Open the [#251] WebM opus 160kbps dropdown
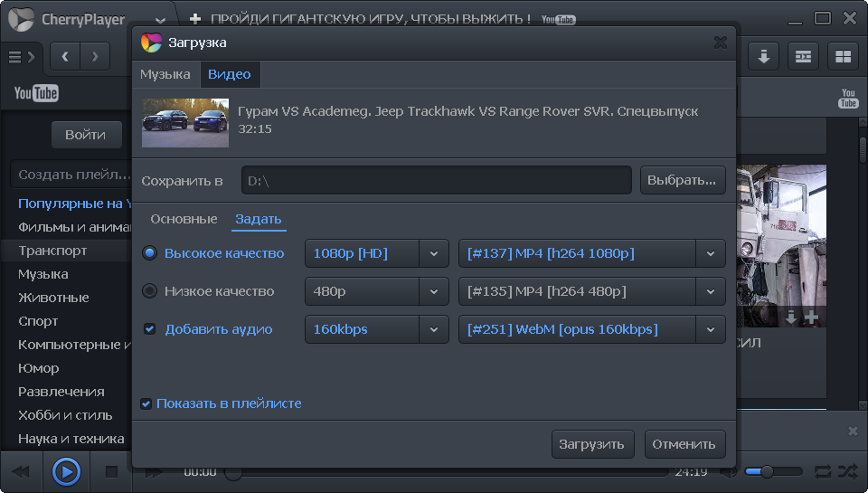868x493 pixels. click(591, 329)
